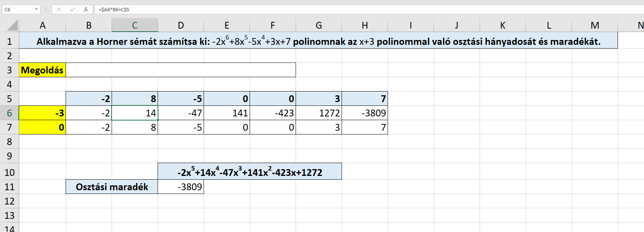The height and width of the screenshot is (232, 644).
Task: Select the Horner task description in row 1
Action: (318, 41)
